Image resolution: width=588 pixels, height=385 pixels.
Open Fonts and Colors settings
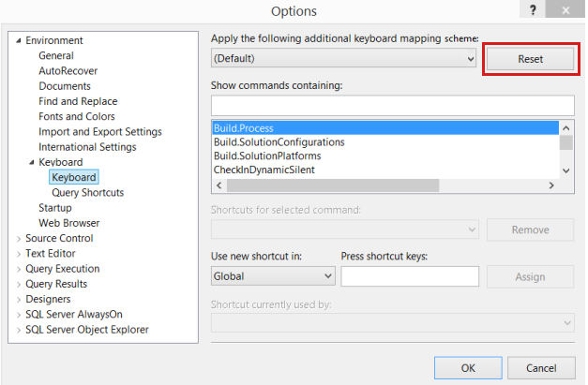(77, 116)
